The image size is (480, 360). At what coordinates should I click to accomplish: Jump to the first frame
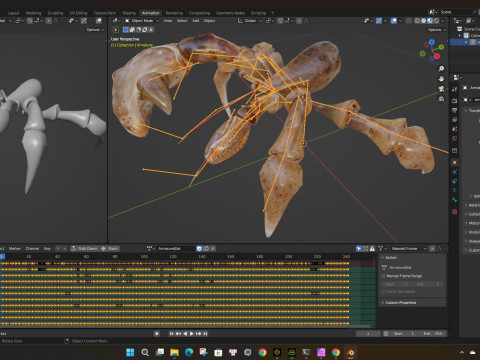(x=171, y=333)
